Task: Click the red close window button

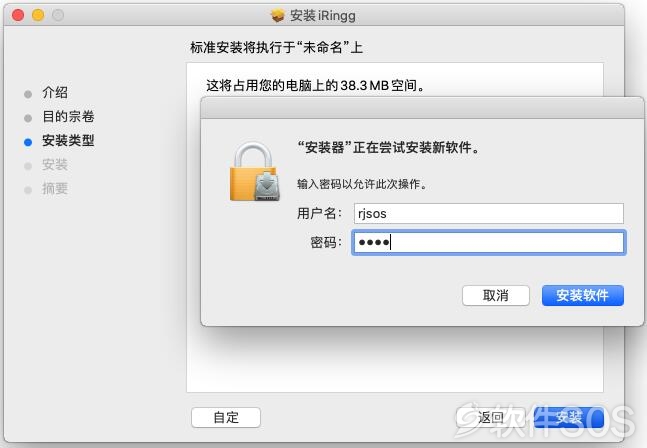Action: point(18,15)
